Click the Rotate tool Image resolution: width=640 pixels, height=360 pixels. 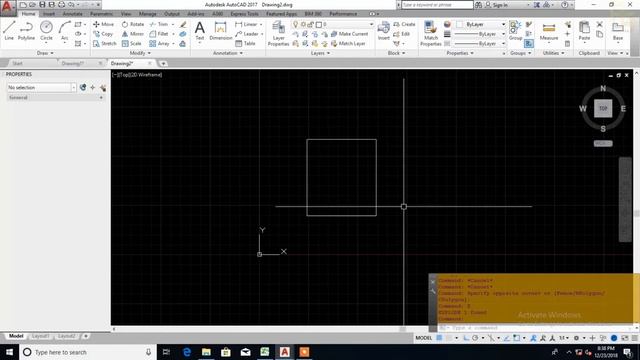coord(133,24)
